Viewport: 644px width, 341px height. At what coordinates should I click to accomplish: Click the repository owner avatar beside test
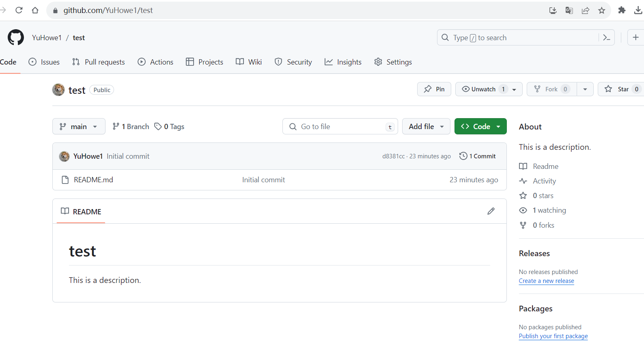(58, 90)
